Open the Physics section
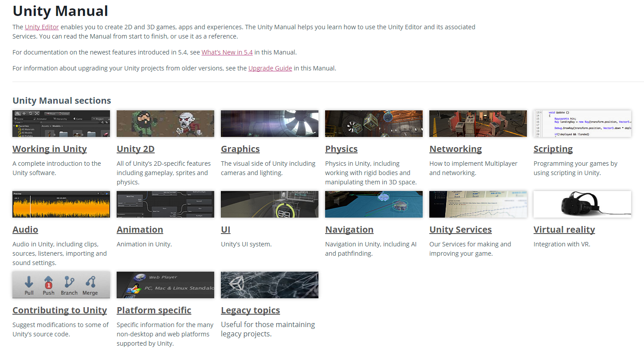The image size is (644, 351). point(341,149)
